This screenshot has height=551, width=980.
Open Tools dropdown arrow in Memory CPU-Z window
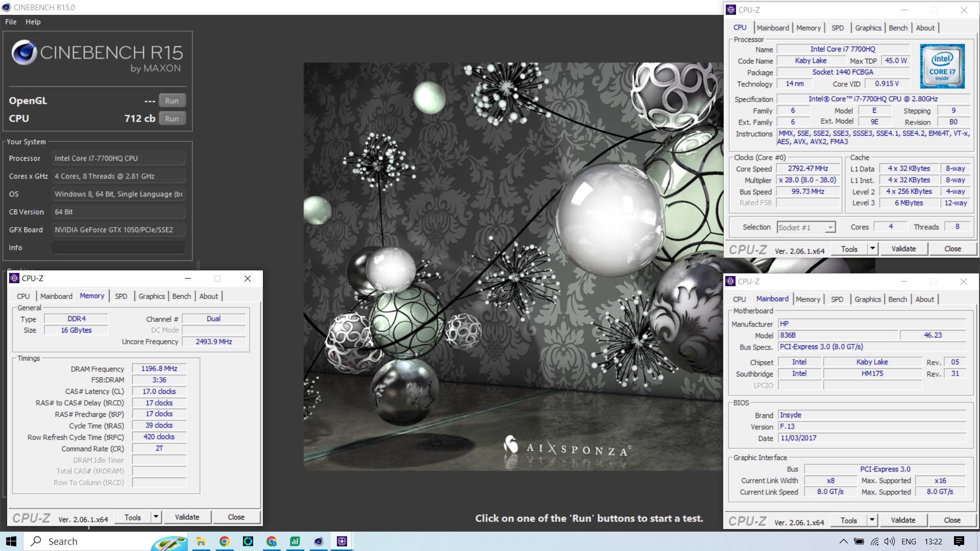pyautogui.click(x=156, y=517)
